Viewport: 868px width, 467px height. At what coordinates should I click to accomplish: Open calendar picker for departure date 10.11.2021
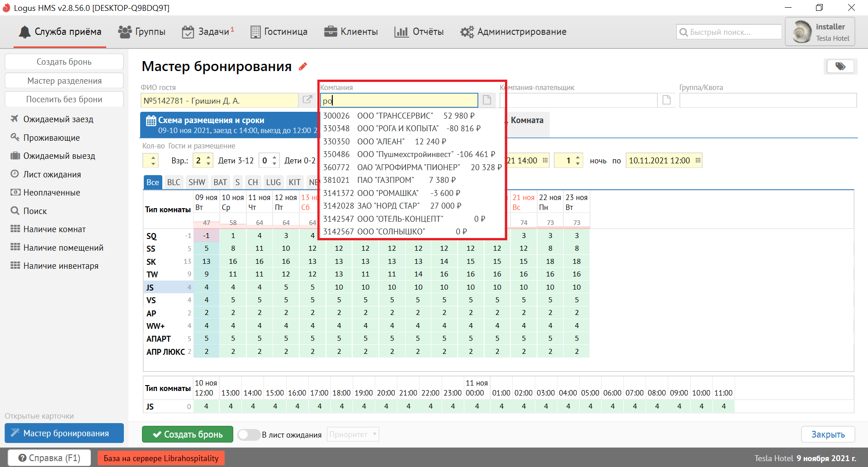tap(698, 161)
